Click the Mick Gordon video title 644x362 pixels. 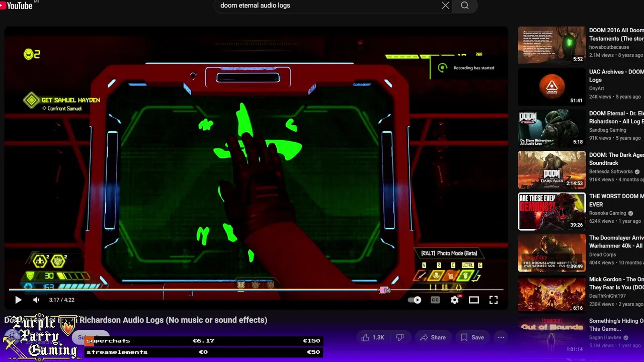pos(616,284)
